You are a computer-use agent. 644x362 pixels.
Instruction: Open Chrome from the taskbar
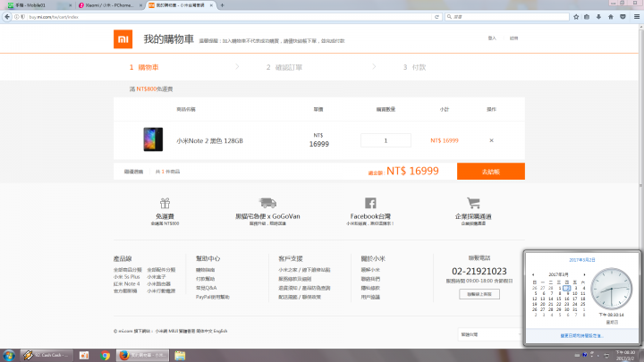point(106,356)
